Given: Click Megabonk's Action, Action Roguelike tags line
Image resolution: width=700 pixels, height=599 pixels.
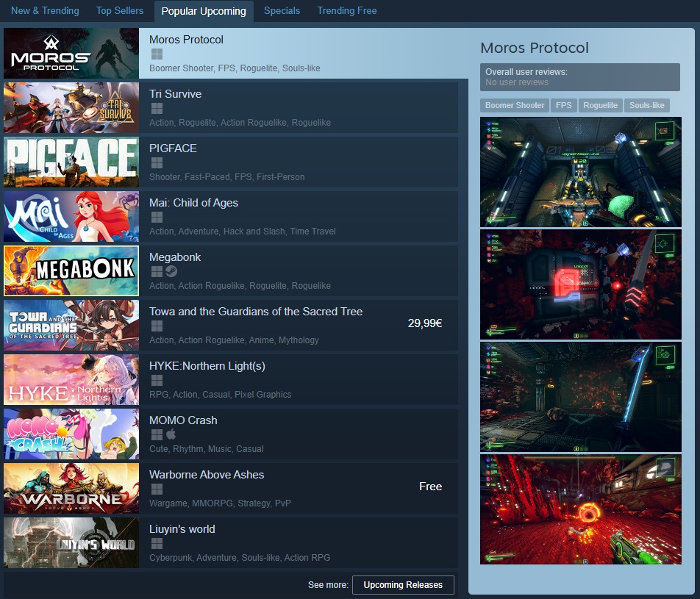Looking at the screenshot, I should point(240,286).
